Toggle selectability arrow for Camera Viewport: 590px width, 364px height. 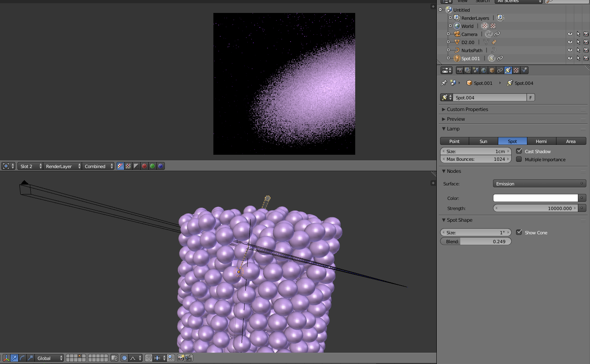coord(578,34)
